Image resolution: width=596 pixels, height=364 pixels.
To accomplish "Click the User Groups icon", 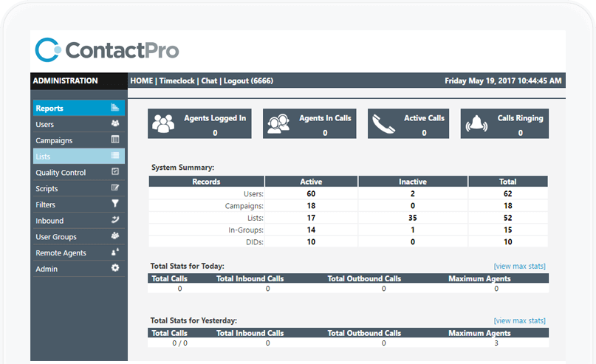I will tap(114, 236).
